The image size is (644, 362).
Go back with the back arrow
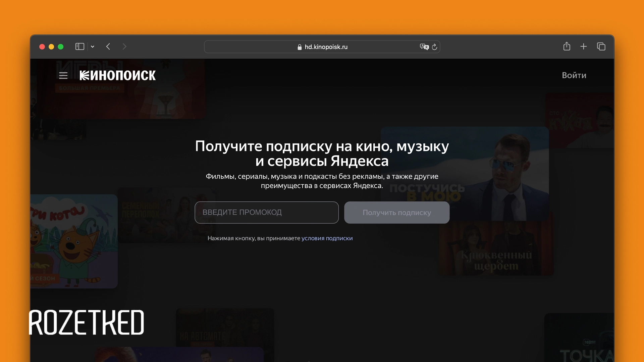[x=108, y=47]
